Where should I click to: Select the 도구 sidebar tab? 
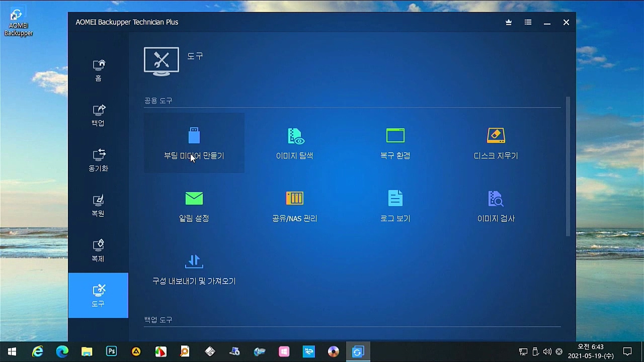[98, 295]
